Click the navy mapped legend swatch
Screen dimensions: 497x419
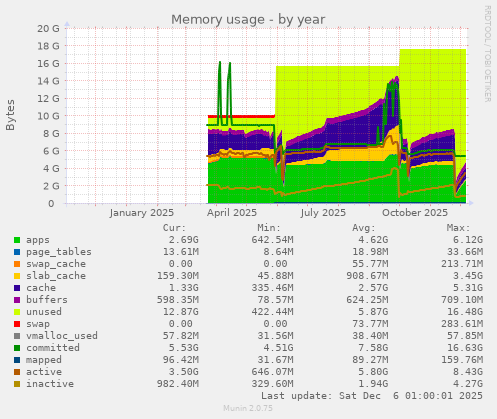pyautogui.click(x=17, y=360)
